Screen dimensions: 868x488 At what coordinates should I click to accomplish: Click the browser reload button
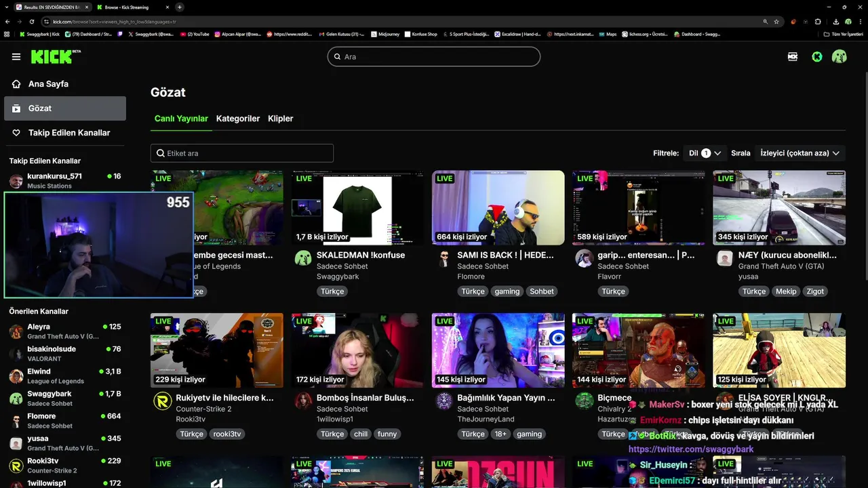(x=31, y=22)
